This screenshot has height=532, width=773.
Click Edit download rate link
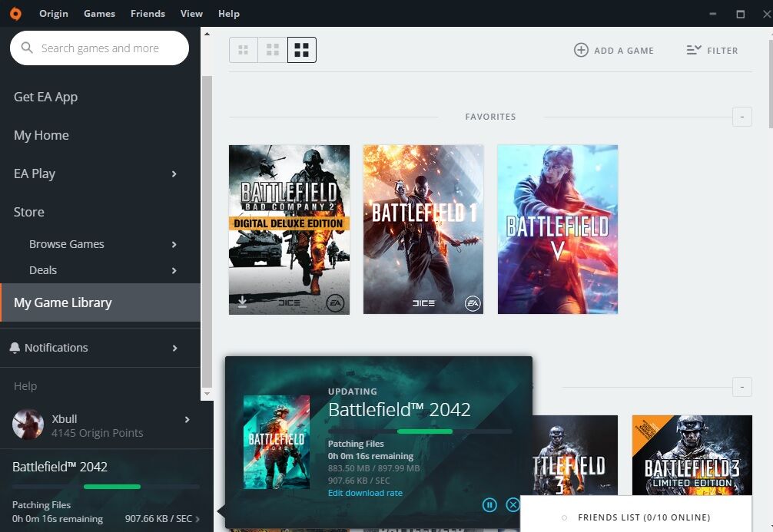coord(365,493)
